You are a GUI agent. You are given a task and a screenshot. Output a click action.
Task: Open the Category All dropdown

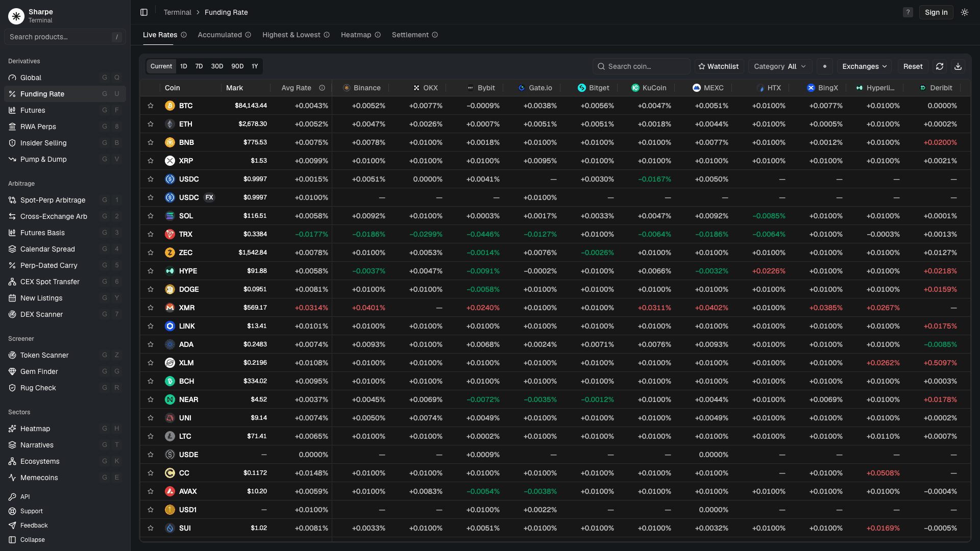click(779, 66)
